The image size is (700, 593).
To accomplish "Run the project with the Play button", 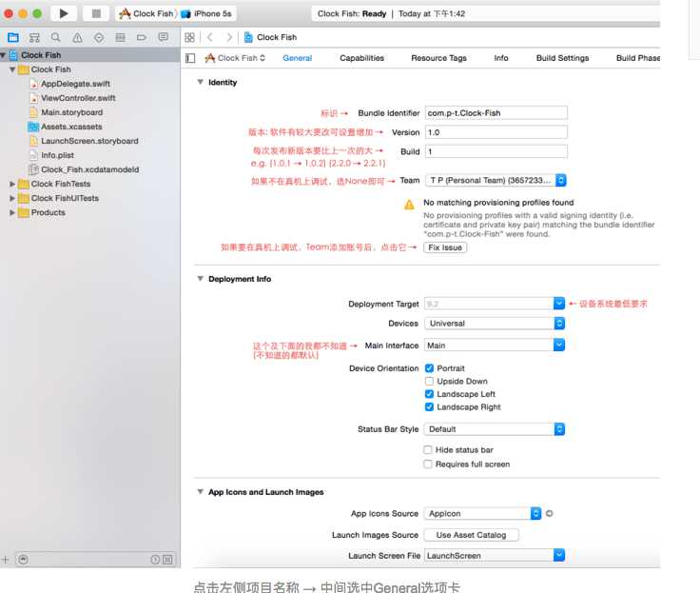I will [x=64, y=14].
